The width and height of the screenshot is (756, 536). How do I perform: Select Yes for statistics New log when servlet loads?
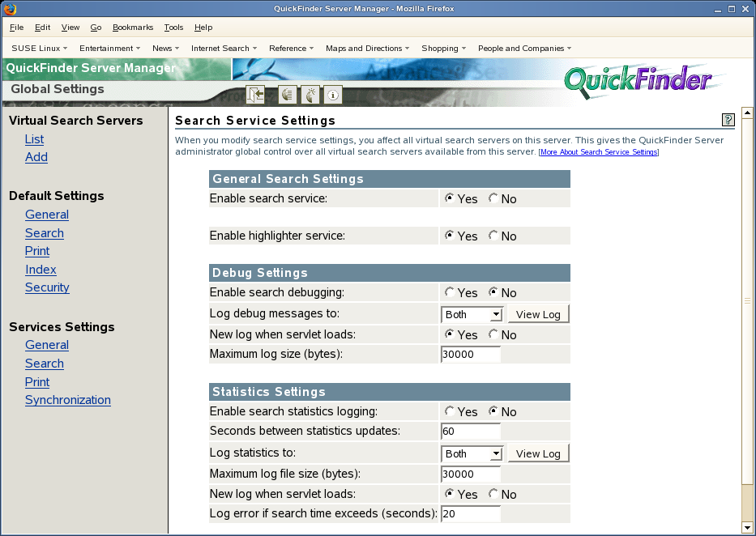[x=450, y=493]
